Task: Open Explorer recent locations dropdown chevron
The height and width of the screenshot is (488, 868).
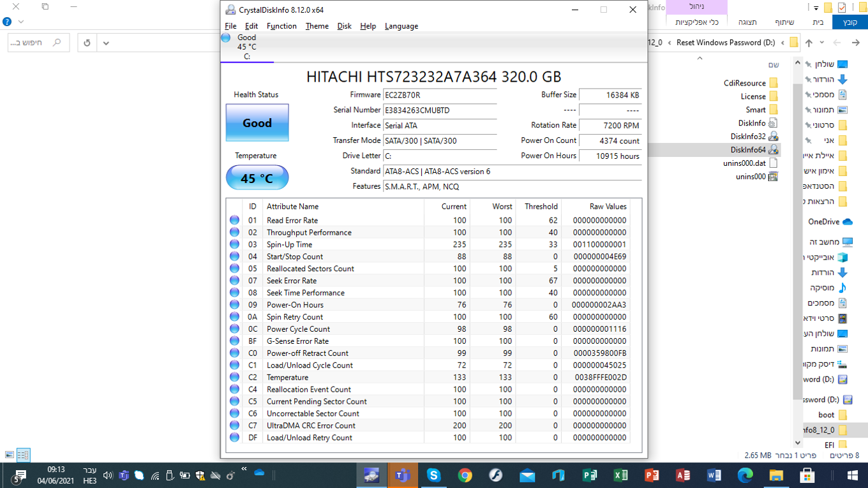Action: (x=822, y=43)
